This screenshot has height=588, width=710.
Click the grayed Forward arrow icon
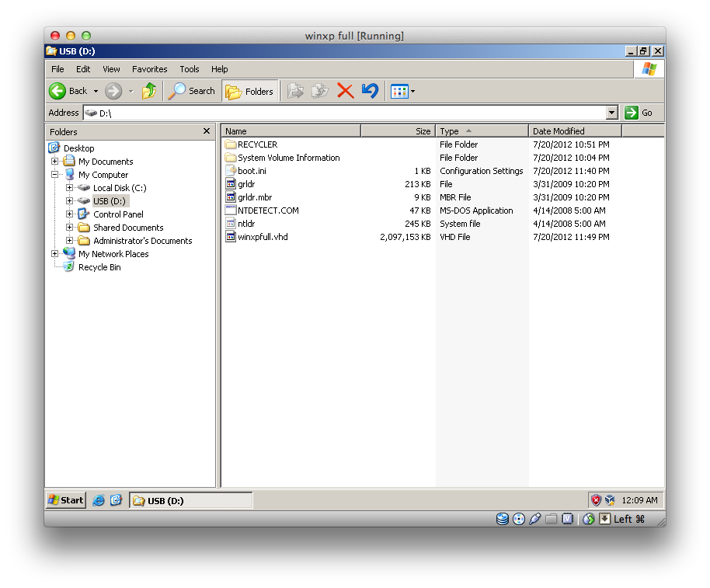click(x=113, y=91)
